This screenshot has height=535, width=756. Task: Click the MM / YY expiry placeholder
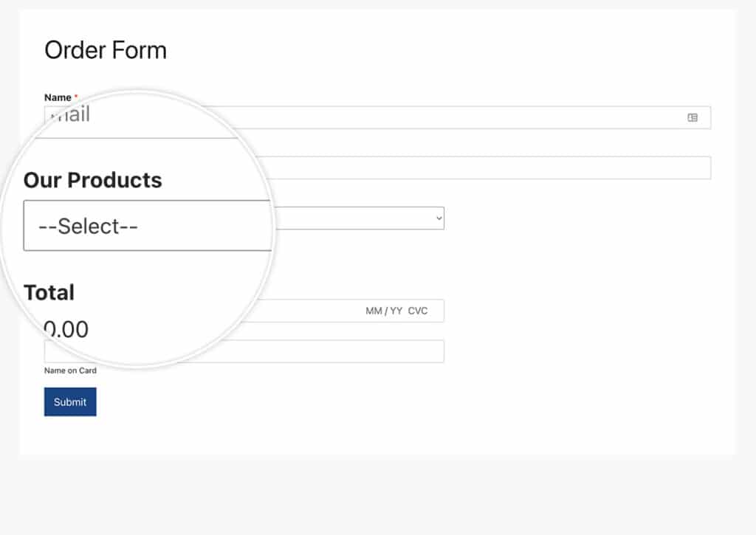click(x=384, y=311)
